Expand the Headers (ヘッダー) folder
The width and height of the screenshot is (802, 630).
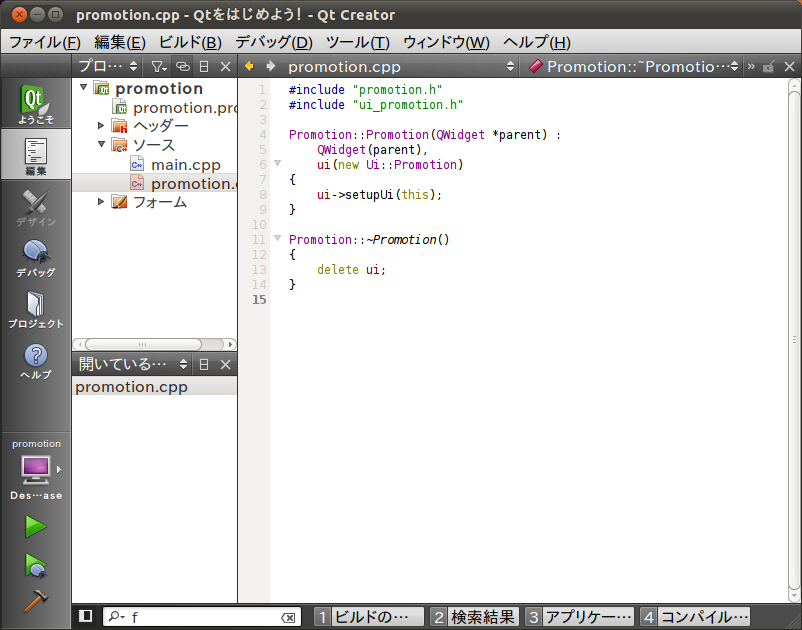[101, 126]
